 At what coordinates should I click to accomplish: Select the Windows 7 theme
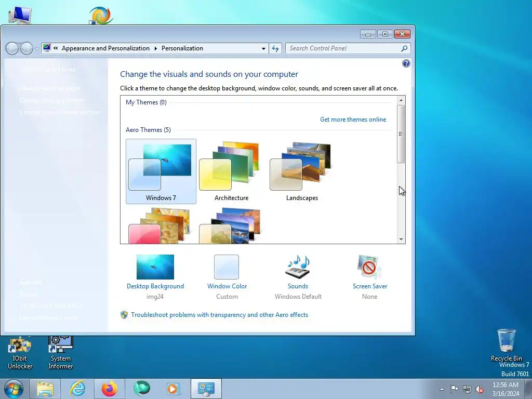pyautogui.click(x=161, y=171)
